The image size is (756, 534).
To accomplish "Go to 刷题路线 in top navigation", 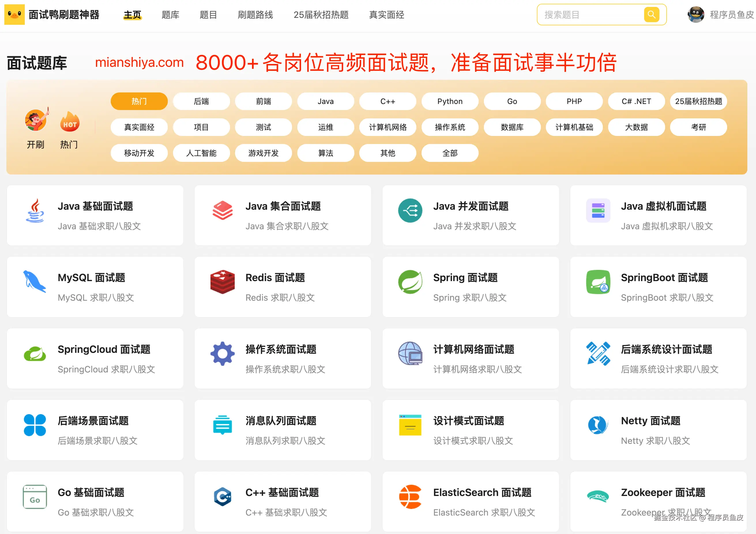I will click(255, 15).
